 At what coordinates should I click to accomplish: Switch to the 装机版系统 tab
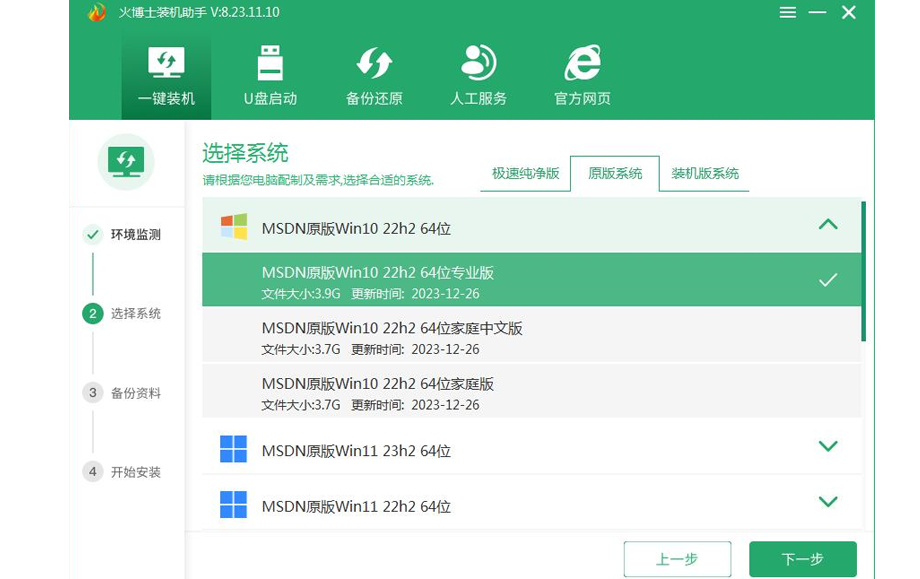pos(705,173)
